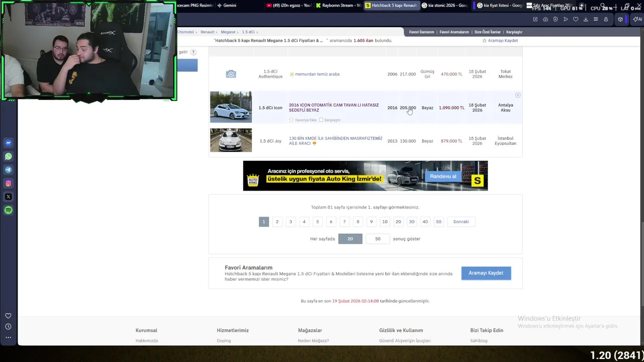Open Size Özel İlanlar menu
The image size is (644, 362).
pos(488,32)
